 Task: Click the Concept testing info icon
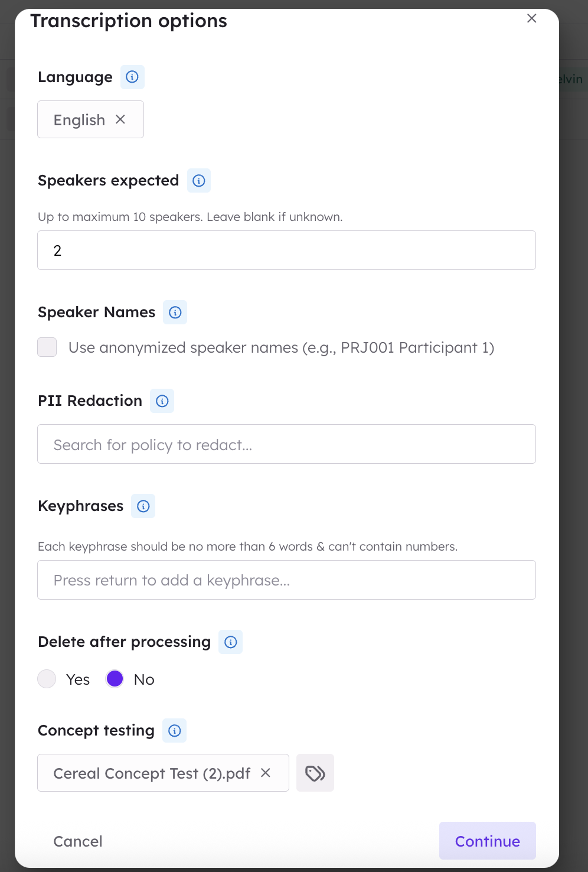click(175, 731)
